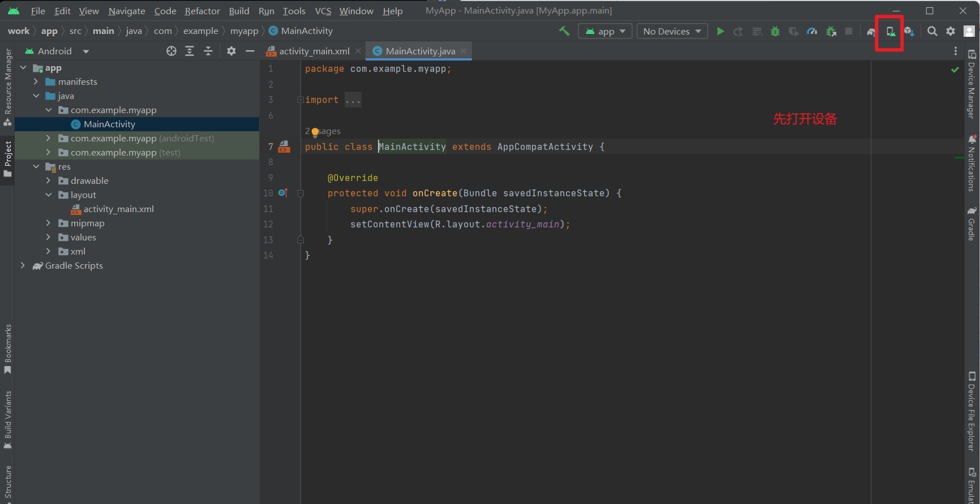980x504 pixels.
Task: Expand the Gradle Scripts tree node
Action: click(23, 265)
